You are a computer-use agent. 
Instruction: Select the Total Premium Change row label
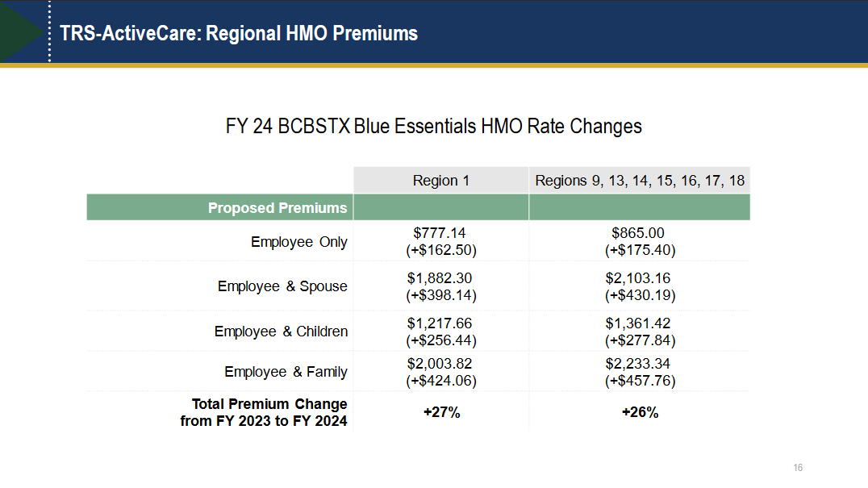[x=264, y=412]
